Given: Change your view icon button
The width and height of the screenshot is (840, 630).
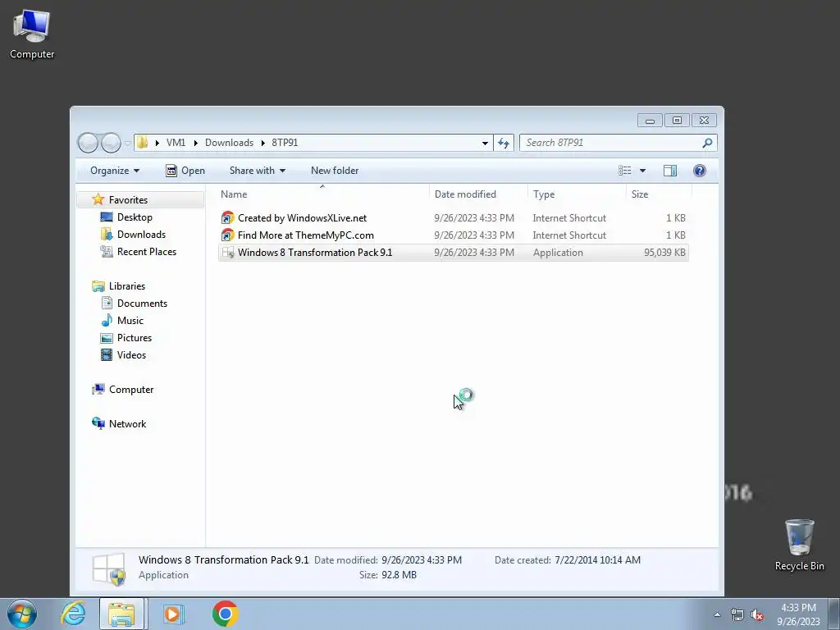Looking at the screenshot, I should pos(624,171).
